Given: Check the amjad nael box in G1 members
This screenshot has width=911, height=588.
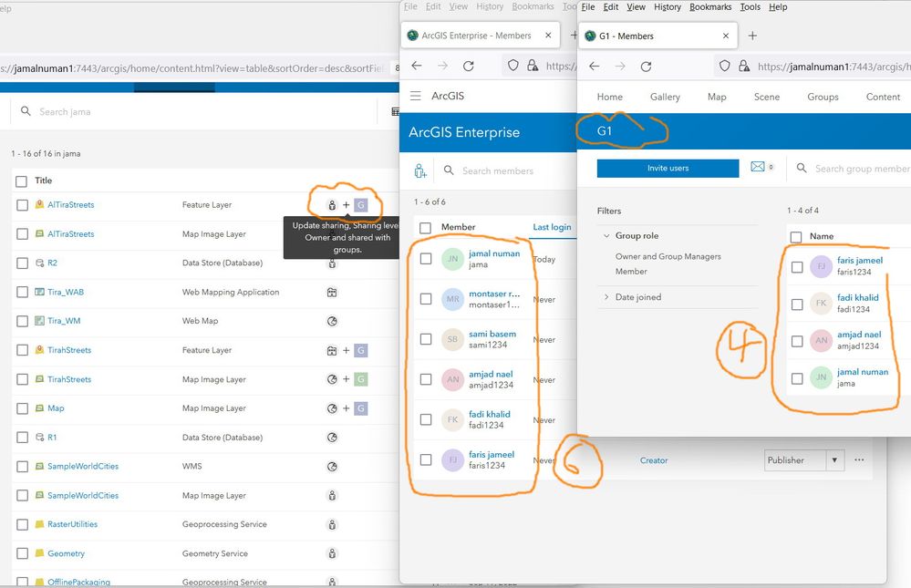Looking at the screenshot, I should (x=797, y=341).
